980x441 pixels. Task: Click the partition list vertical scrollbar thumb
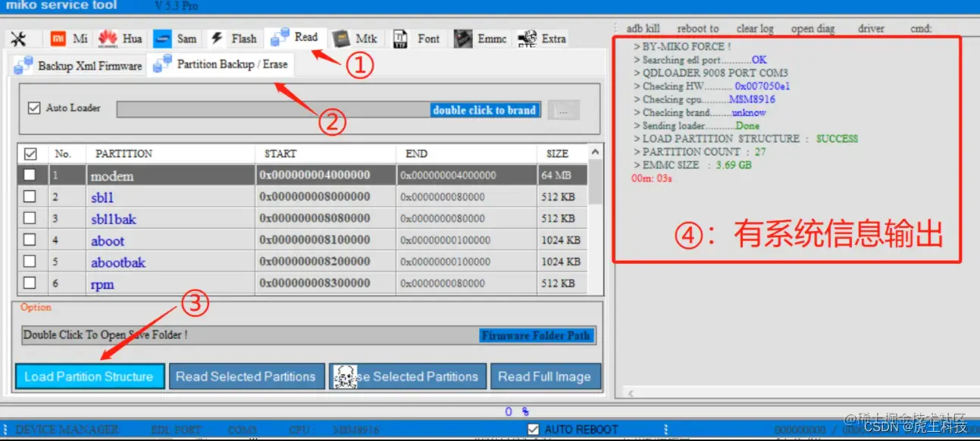pos(596,182)
